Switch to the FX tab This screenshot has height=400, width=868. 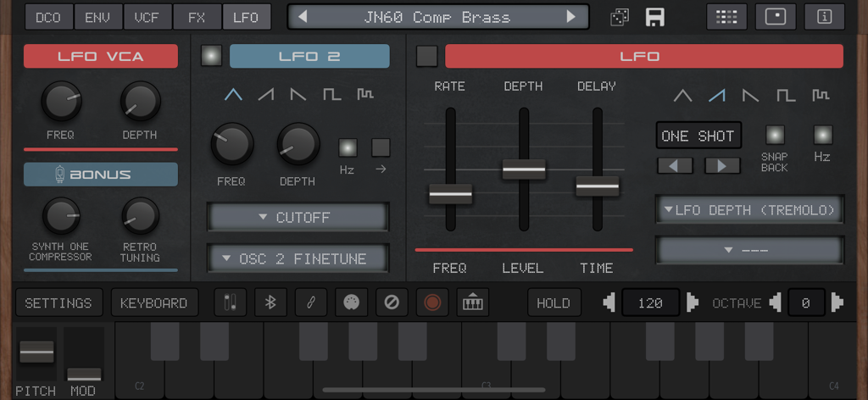[x=197, y=17]
